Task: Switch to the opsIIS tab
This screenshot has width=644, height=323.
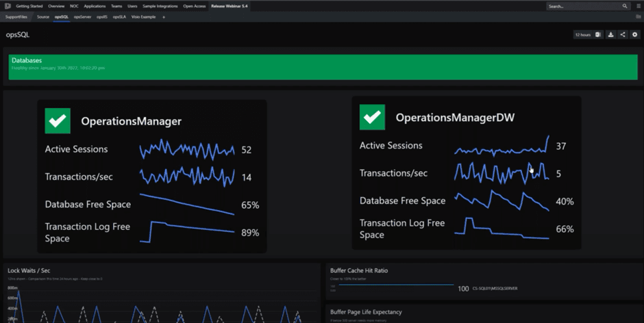Action: click(102, 17)
